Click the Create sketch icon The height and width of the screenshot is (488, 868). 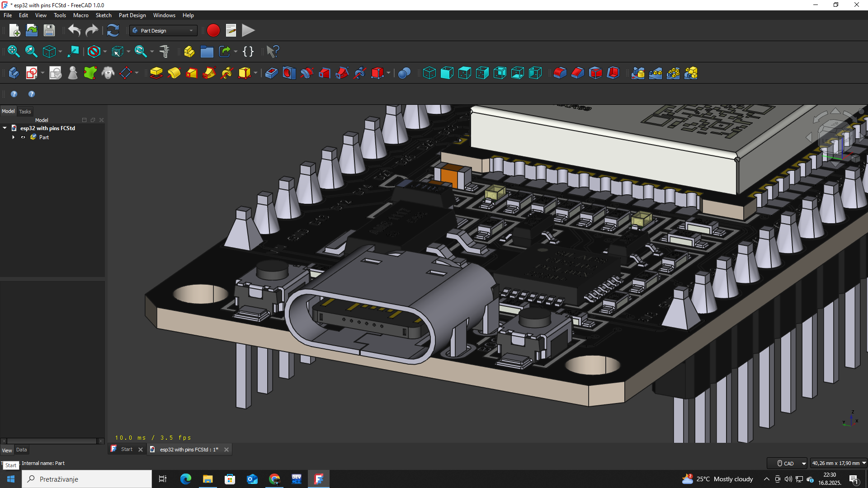click(x=32, y=73)
